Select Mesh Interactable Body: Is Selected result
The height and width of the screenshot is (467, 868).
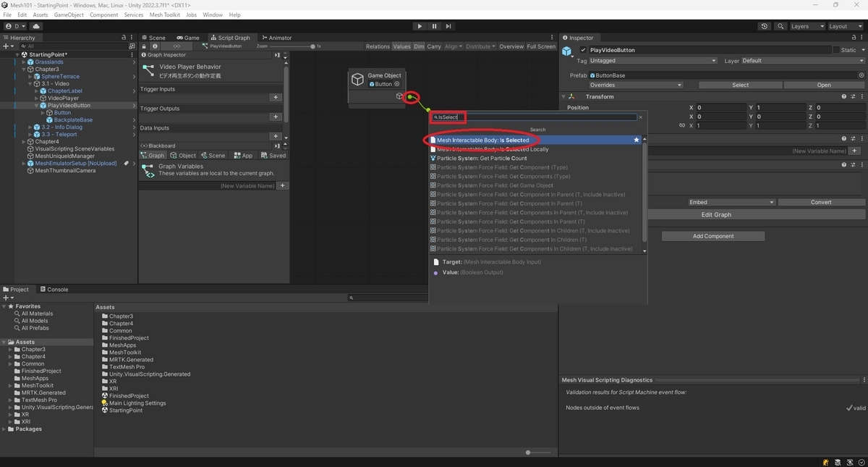point(536,140)
